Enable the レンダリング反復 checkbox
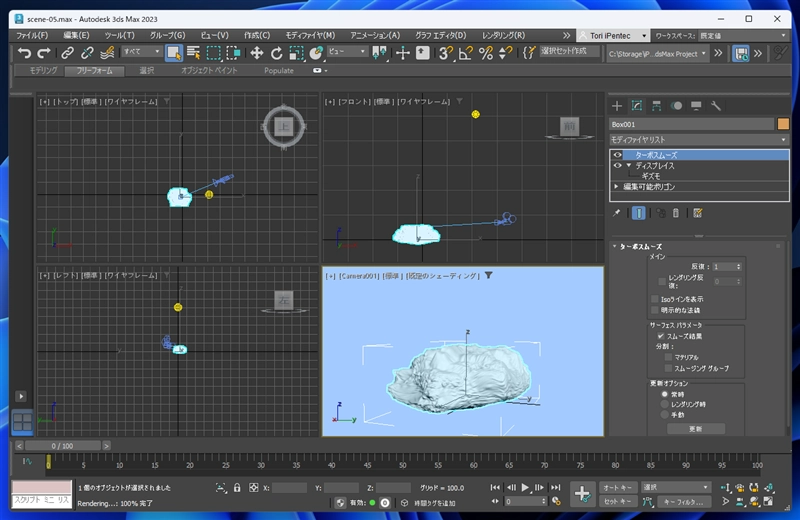This screenshot has height=520, width=800. pos(662,281)
